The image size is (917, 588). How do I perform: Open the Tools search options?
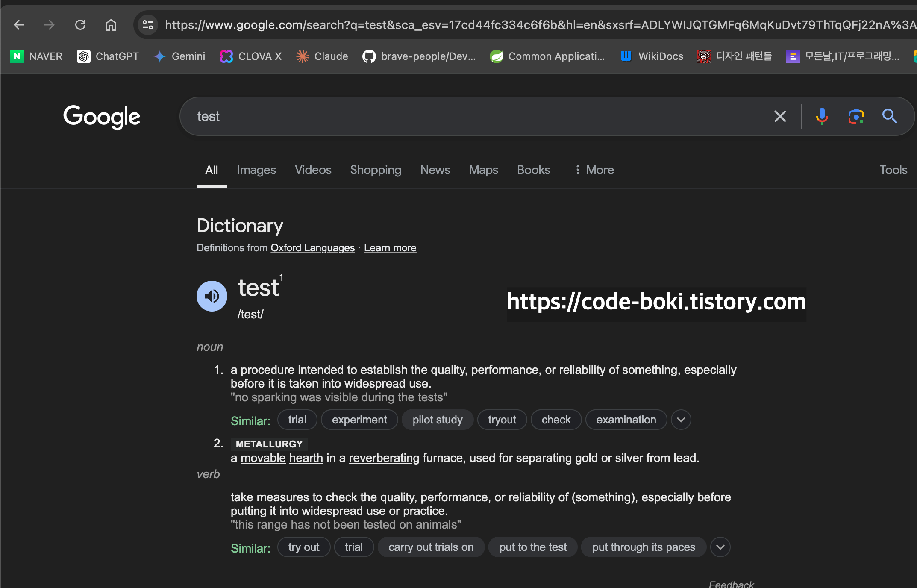coord(893,170)
